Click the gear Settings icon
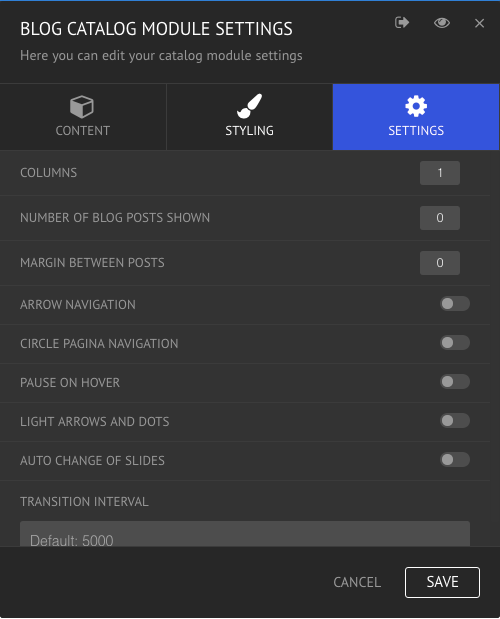500x619 pixels. point(416,106)
